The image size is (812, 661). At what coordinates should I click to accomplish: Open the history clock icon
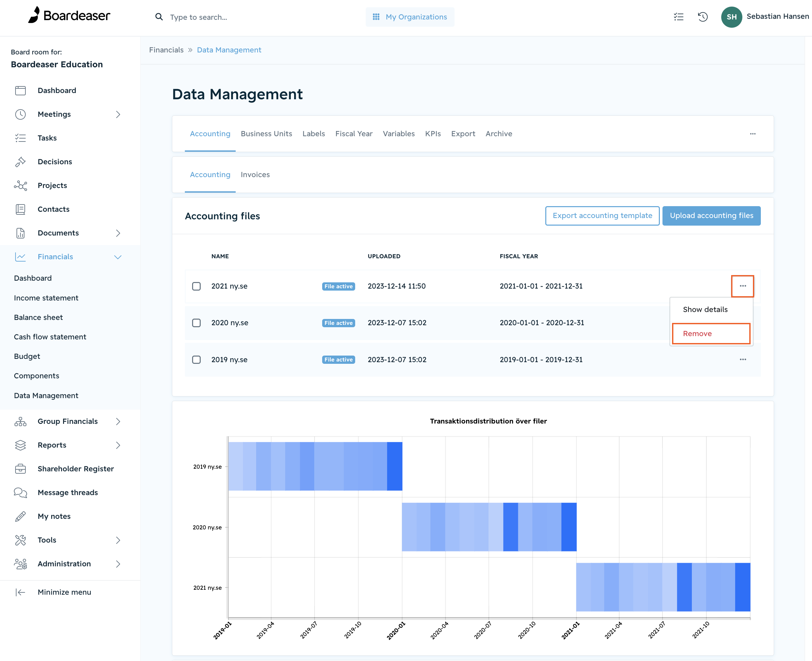point(703,17)
